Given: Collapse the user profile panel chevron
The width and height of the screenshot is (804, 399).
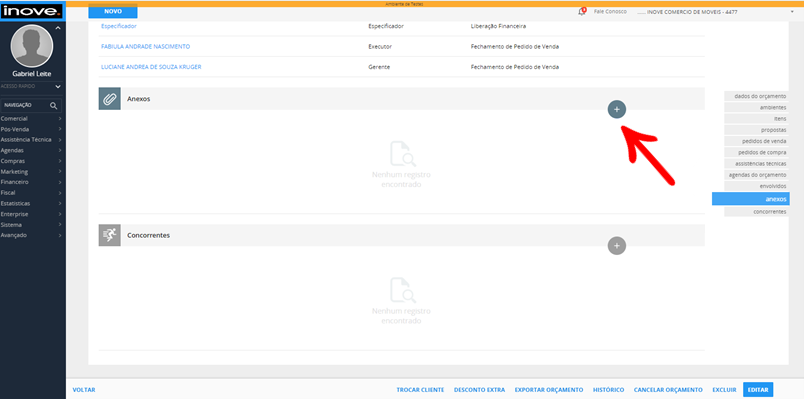Looking at the screenshot, I should 58,28.
